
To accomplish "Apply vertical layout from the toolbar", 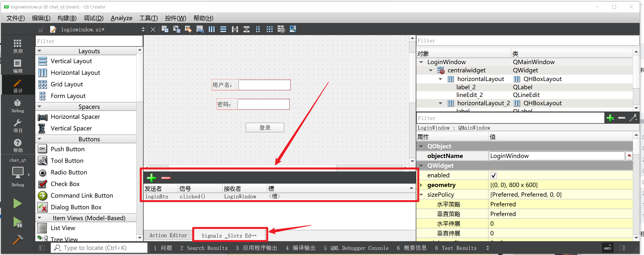I will pyautogui.click(x=223, y=29).
